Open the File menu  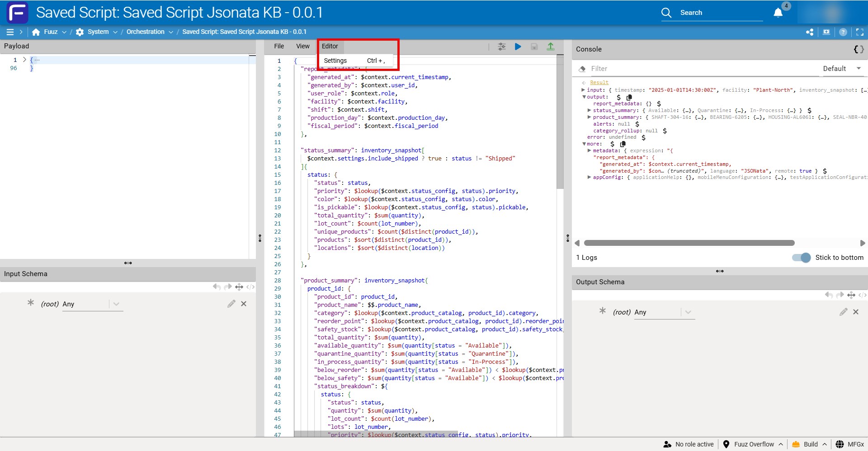[x=279, y=46]
